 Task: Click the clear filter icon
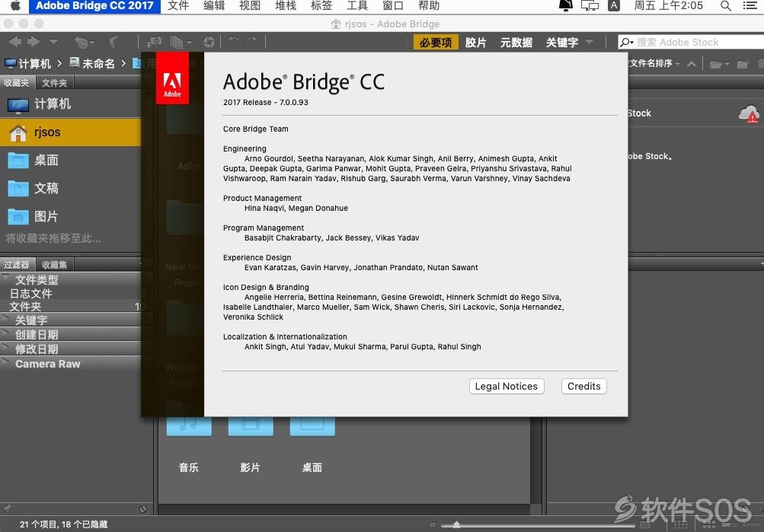point(142,509)
